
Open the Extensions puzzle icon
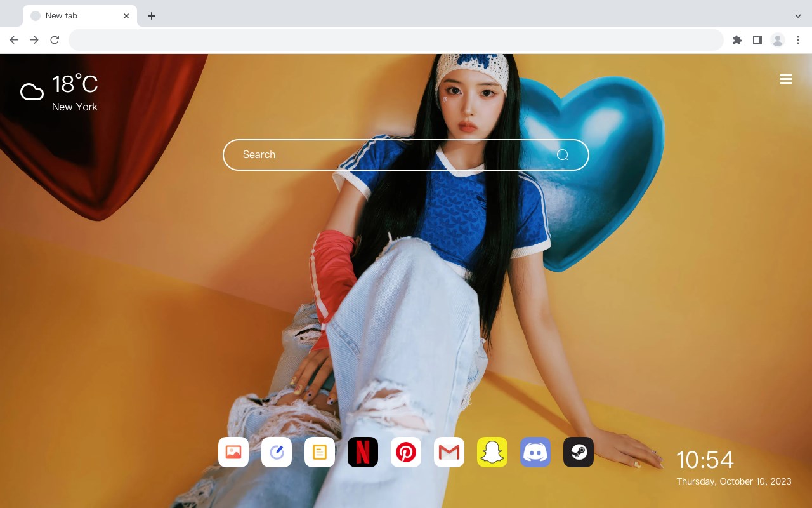pyautogui.click(x=737, y=40)
